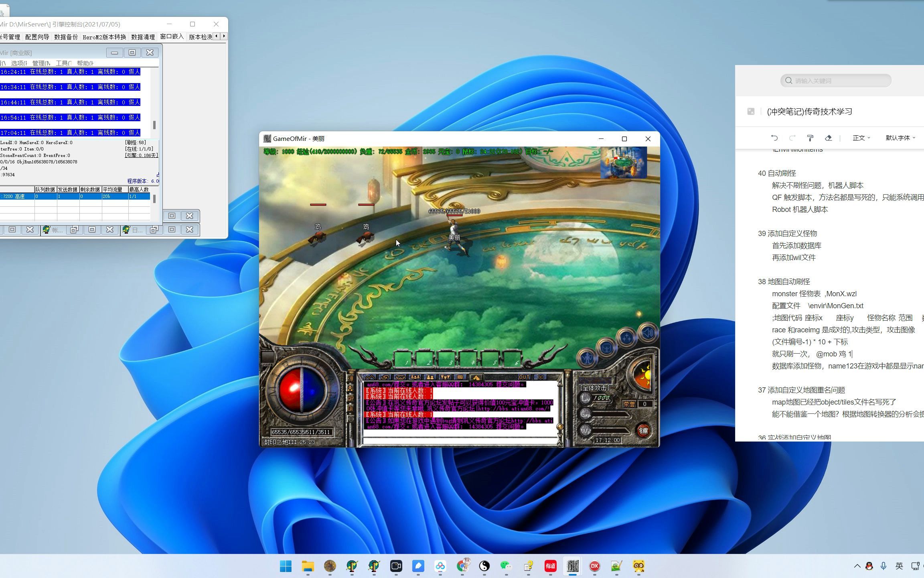Click the two-person chat toolbar icon

tap(430, 377)
